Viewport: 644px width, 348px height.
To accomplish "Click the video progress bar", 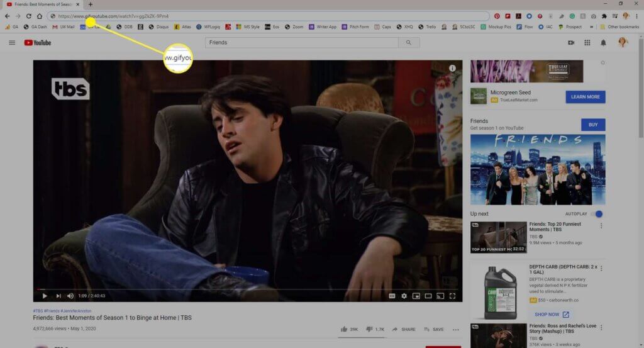I will click(x=248, y=289).
